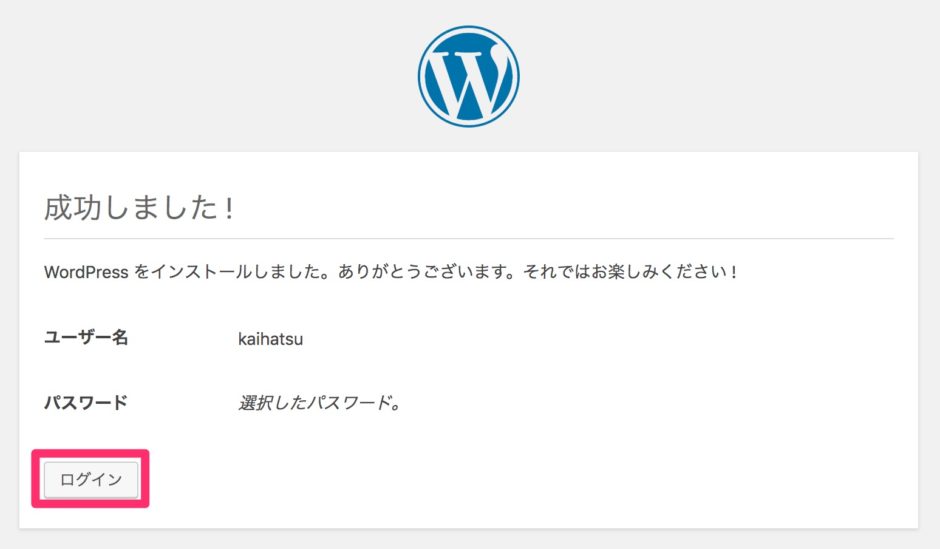The height and width of the screenshot is (549, 940).
Task: Click the username value kaihatsu
Action: (270, 339)
